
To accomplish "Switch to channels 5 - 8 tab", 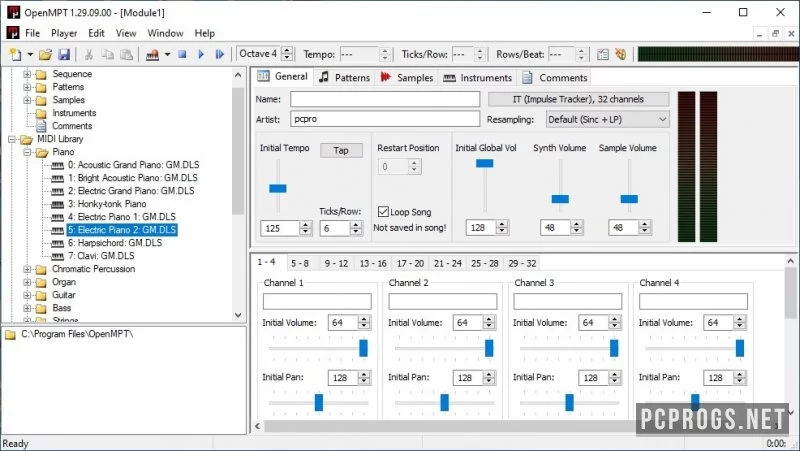I will pyautogui.click(x=300, y=263).
